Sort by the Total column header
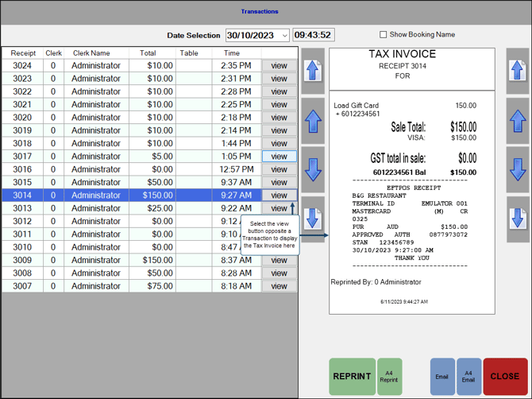The width and height of the screenshot is (532, 399). tap(148, 53)
